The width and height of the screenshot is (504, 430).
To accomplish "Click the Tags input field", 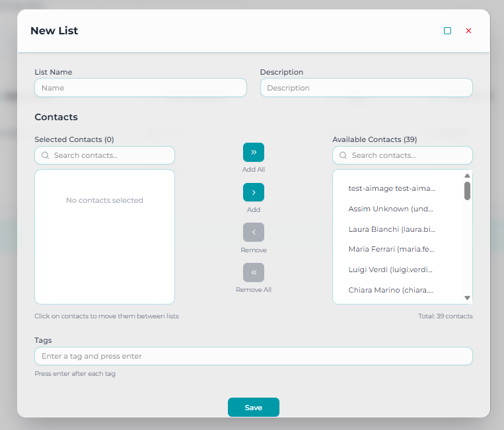I will [x=254, y=356].
